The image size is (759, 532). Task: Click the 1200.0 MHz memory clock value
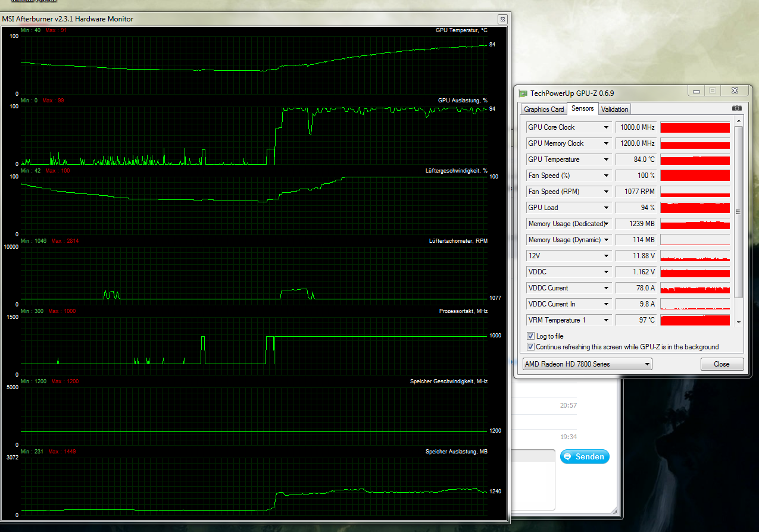click(636, 143)
